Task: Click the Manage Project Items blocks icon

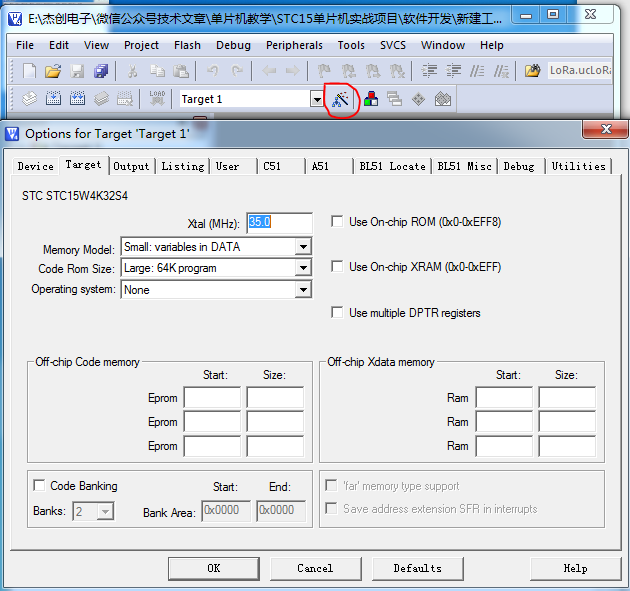Action: point(371,98)
